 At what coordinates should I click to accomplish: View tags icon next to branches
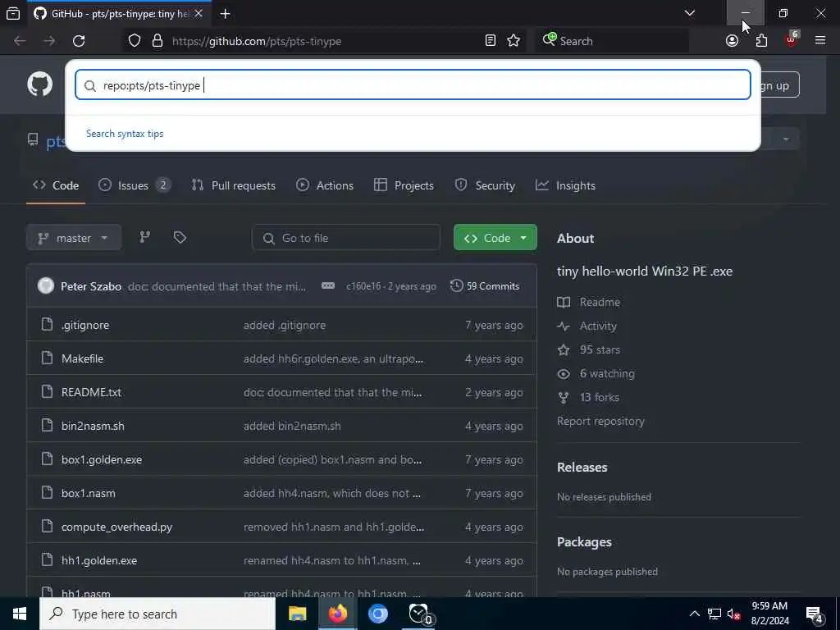click(180, 237)
